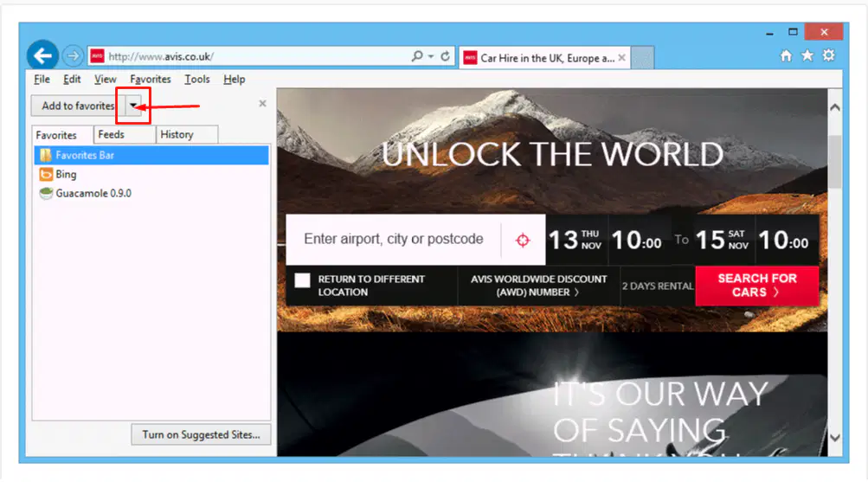Click the Avis favicon in the address bar

click(98, 56)
